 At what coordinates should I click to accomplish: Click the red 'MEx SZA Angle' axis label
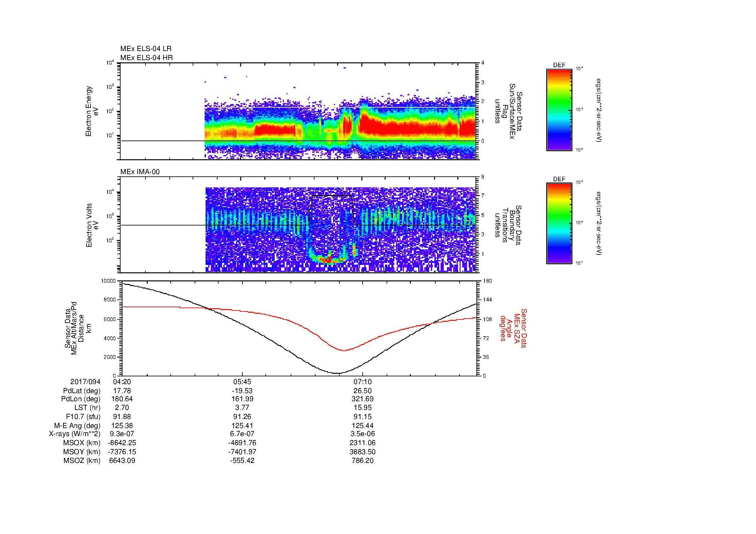pyautogui.click(x=513, y=328)
